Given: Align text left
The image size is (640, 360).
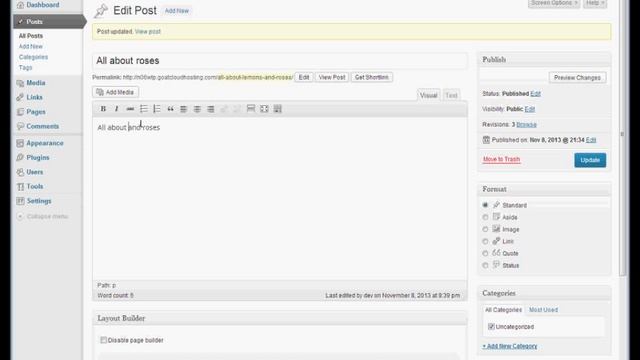Looking at the screenshot, I should (x=184, y=109).
